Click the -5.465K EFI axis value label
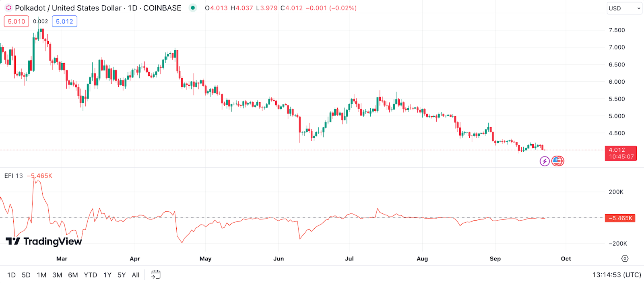The width and height of the screenshot is (644, 283). coord(620,218)
